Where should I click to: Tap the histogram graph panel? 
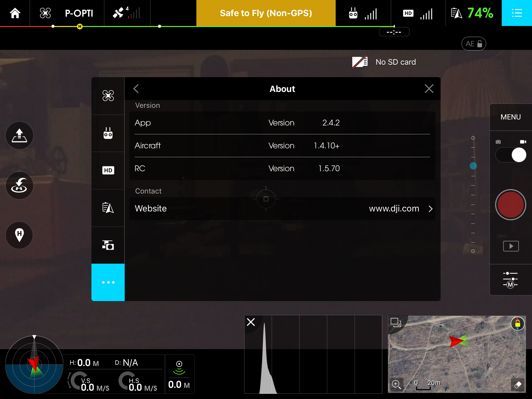click(x=313, y=354)
